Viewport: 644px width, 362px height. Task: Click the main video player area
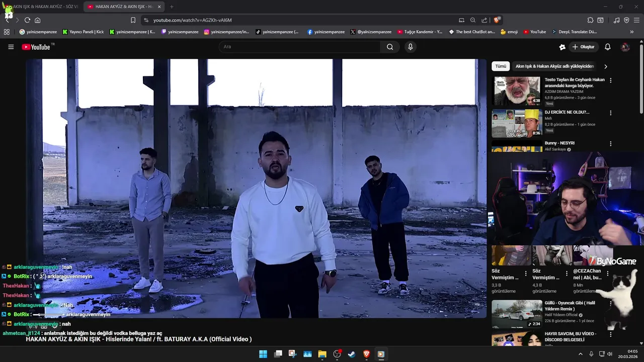point(257,189)
